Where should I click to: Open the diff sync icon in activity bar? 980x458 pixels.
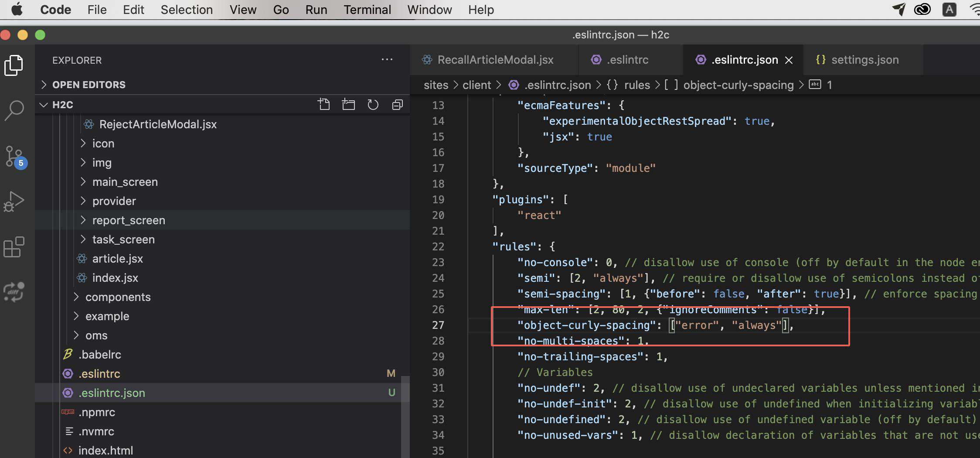[14, 292]
